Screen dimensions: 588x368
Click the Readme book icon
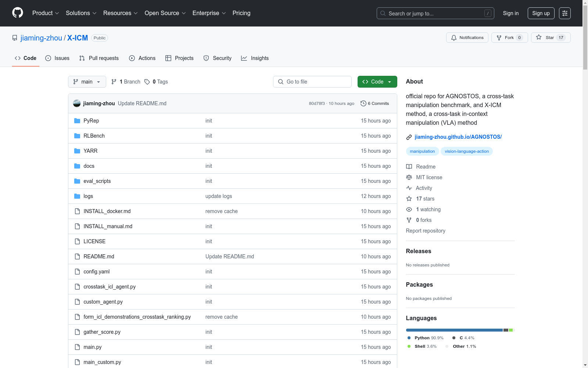pos(409,167)
